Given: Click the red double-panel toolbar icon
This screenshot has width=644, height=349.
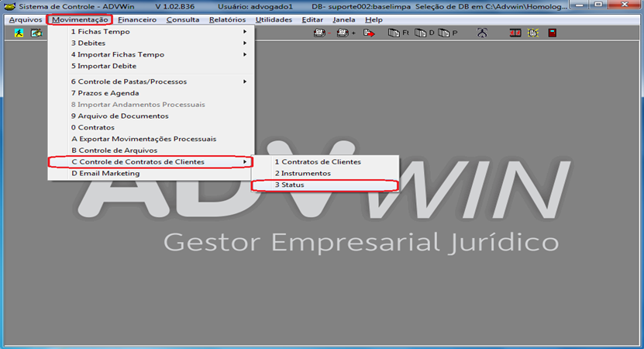Looking at the screenshot, I should [x=515, y=33].
